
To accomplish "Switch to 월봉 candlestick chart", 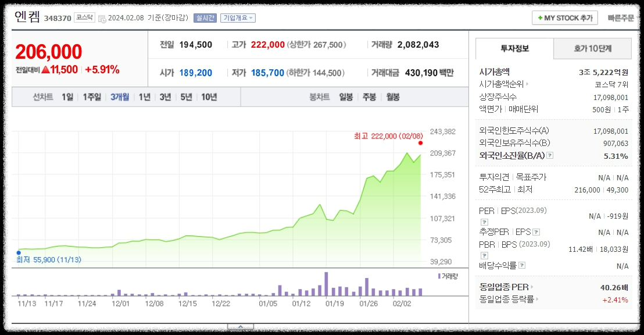I will tap(393, 97).
